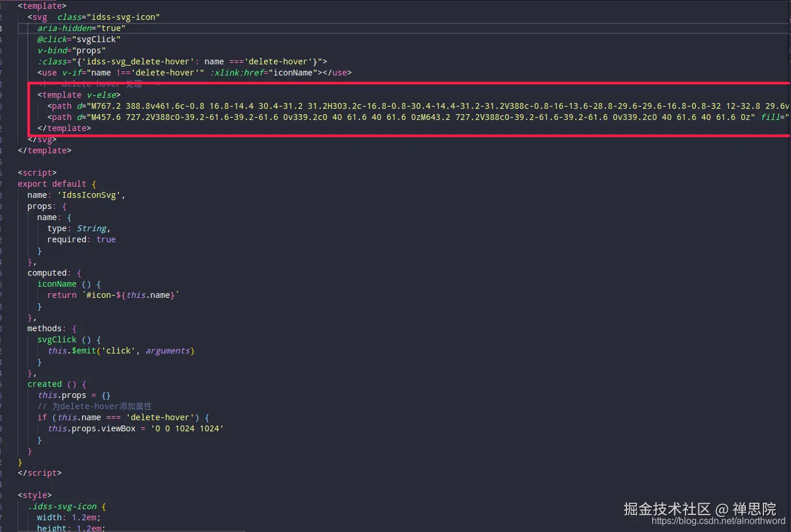Click the 'created () {' hook line

click(x=57, y=384)
